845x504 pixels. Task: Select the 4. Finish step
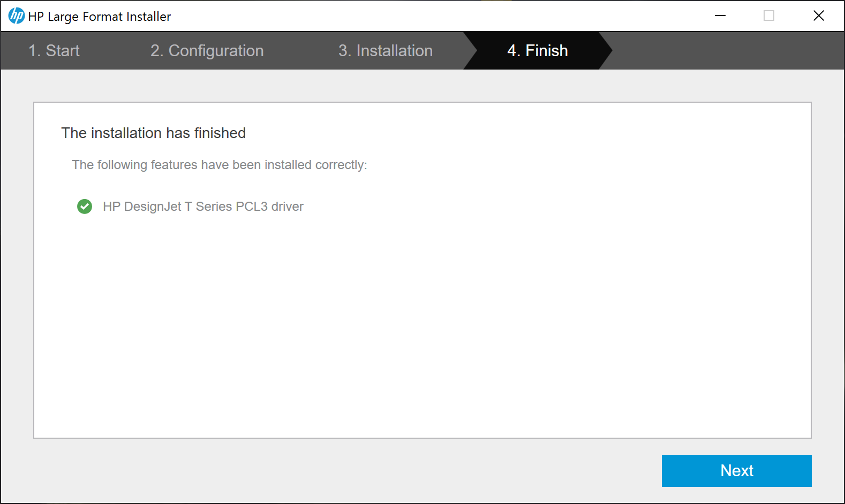[x=538, y=51]
